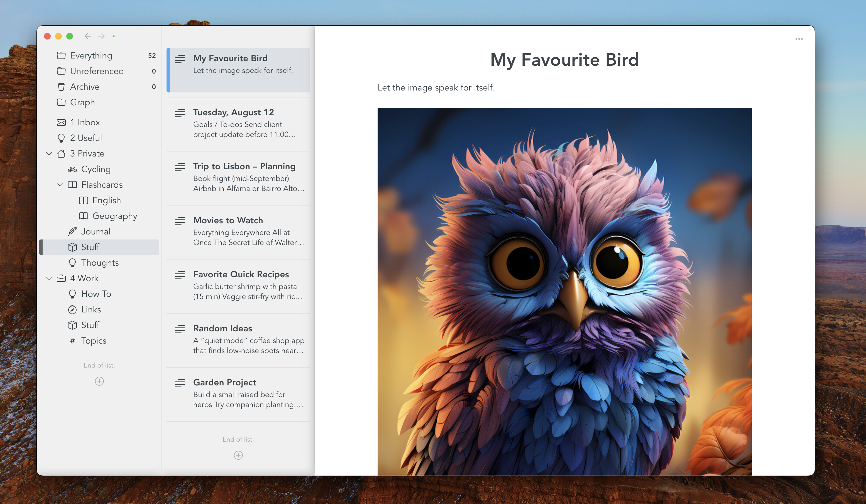The width and height of the screenshot is (866, 504).
Task: Click the Topics hashtag icon
Action: (72, 341)
